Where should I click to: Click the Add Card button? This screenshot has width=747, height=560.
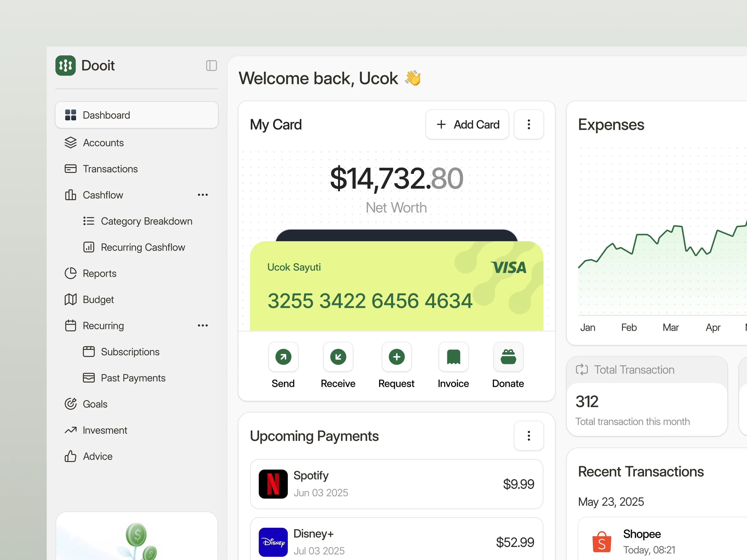pos(467,125)
